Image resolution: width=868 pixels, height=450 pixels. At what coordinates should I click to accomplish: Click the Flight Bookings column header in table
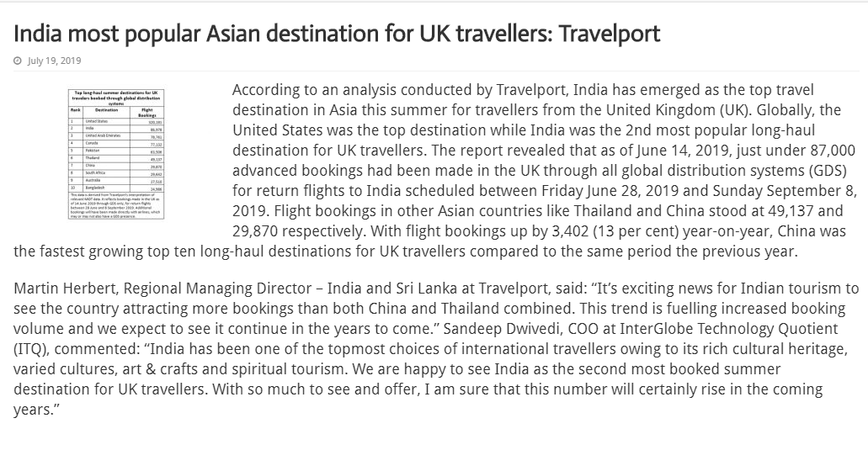146,112
